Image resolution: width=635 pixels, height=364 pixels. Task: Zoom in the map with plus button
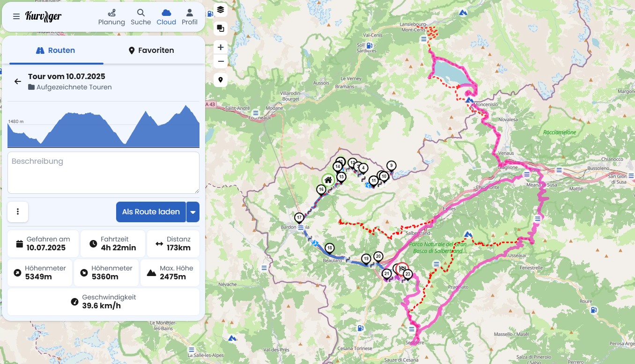click(221, 47)
